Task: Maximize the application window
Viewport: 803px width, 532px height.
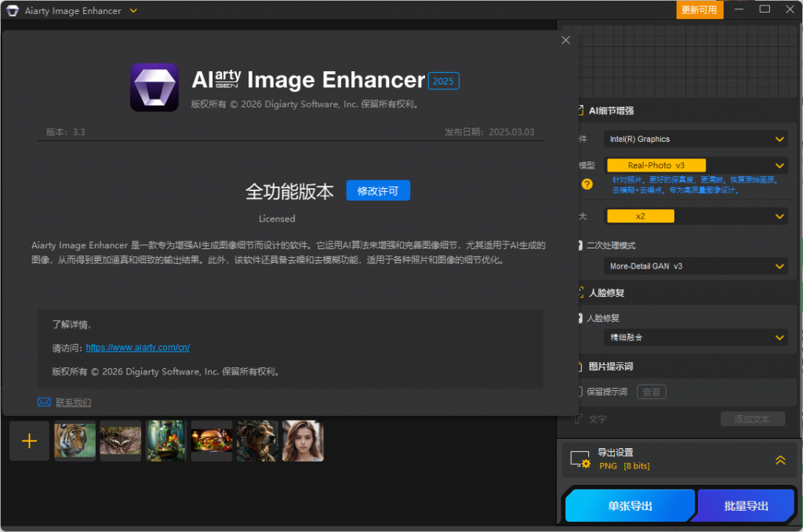Action: coord(765,9)
